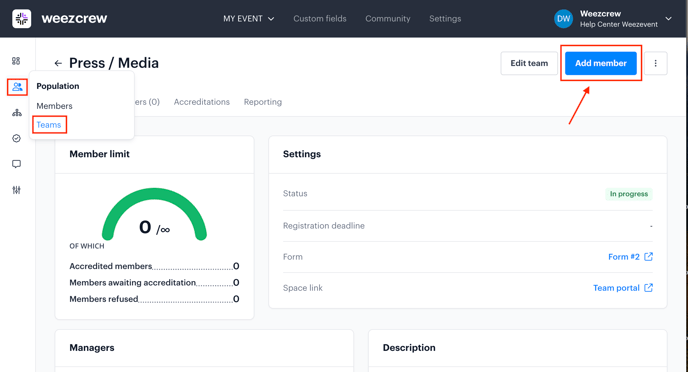688x372 pixels.
Task: Click the Edit team button
Action: (529, 63)
